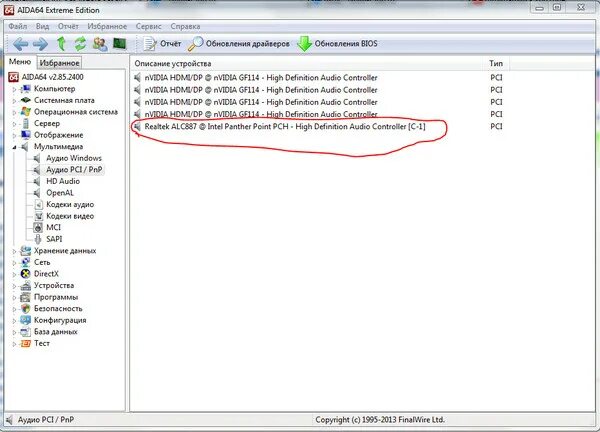Screen dimensions: 600x432
Task: Expand the Операционная система node
Action: click(x=14, y=112)
